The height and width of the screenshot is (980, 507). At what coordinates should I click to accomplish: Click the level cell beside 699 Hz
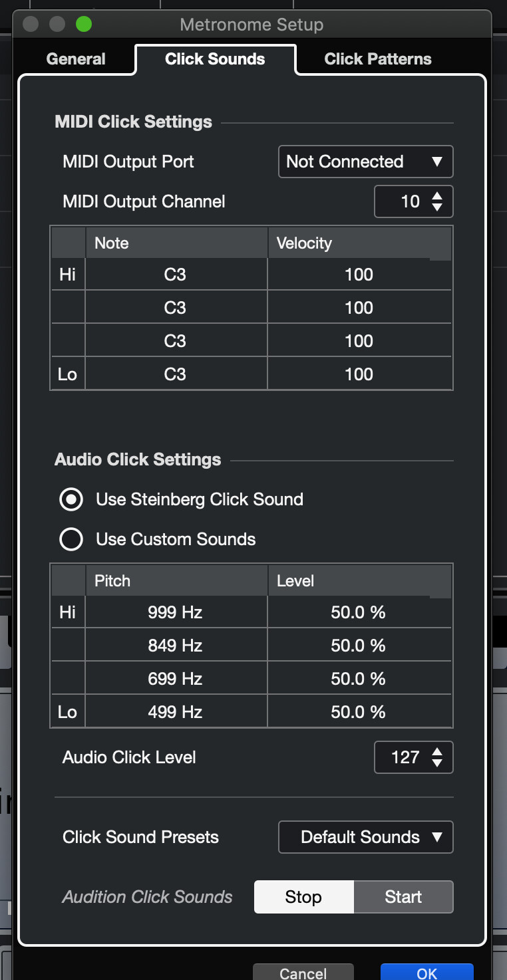359,679
